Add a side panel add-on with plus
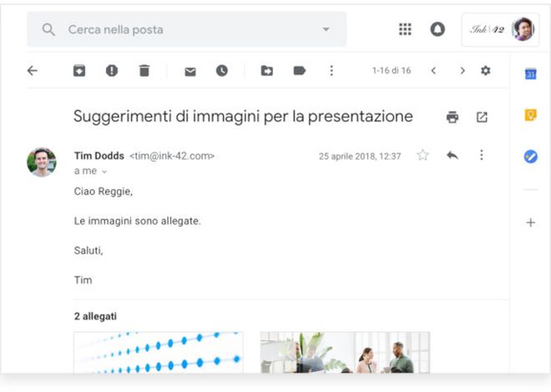The height and width of the screenshot is (392, 551). coord(531,223)
